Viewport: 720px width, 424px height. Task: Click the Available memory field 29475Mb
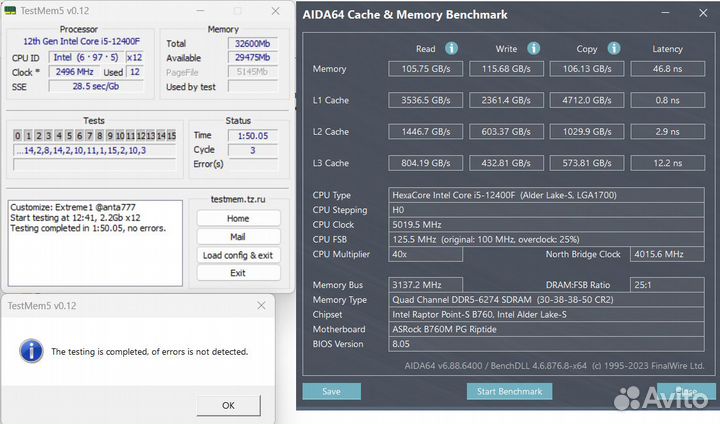click(253, 57)
